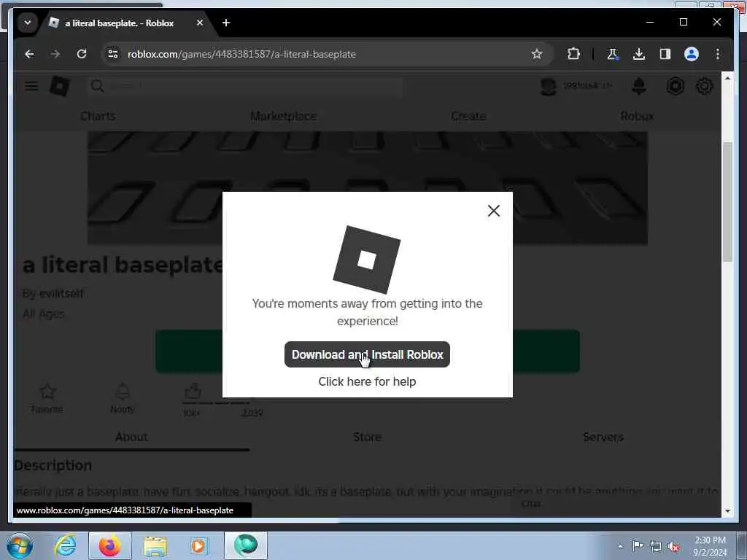Image resolution: width=747 pixels, height=560 pixels.
Task: Open a new browser tab
Action: tap(226, 23)
